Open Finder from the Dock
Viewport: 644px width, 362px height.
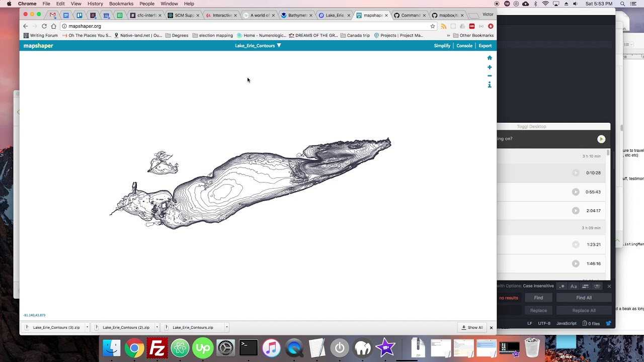(x=112, y=348)
